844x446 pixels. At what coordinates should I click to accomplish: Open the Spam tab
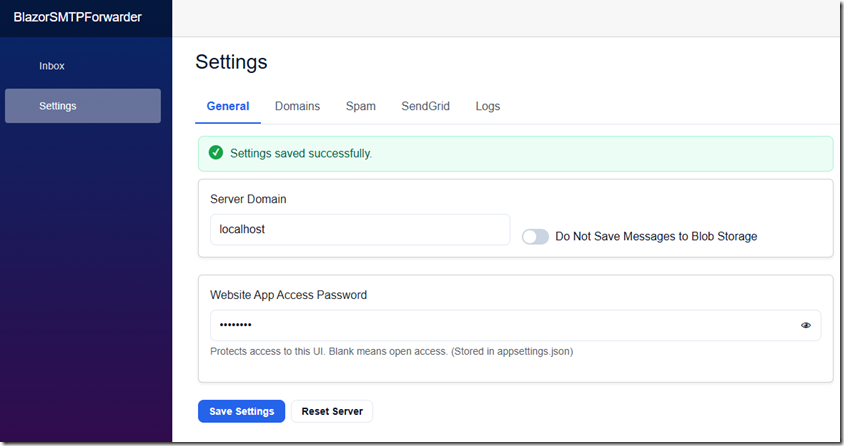pos(361,106)
